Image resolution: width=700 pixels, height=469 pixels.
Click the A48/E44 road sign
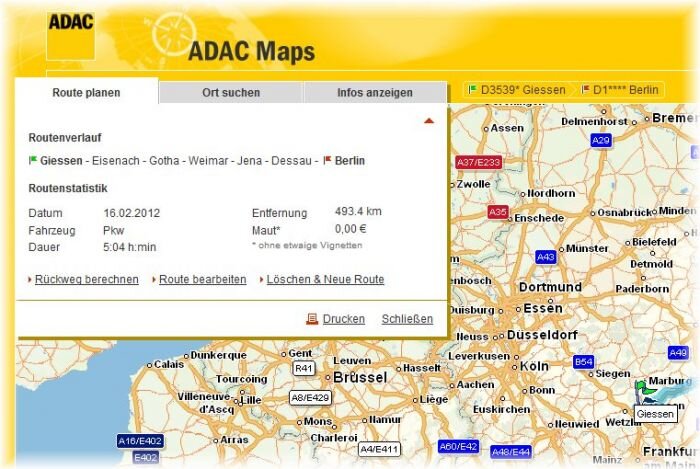click(511, 452)
